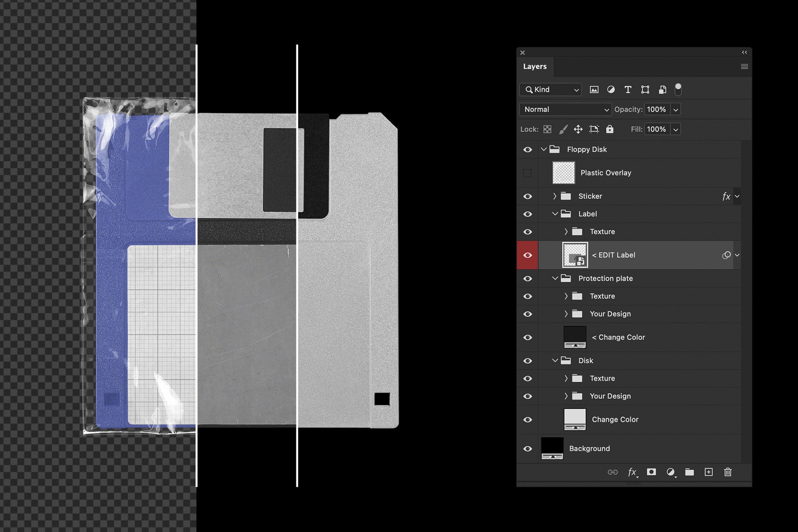This screenshot has width=798, height=532.
Task: Toggle visibility of the Sticker group
Action: (527, 196)
